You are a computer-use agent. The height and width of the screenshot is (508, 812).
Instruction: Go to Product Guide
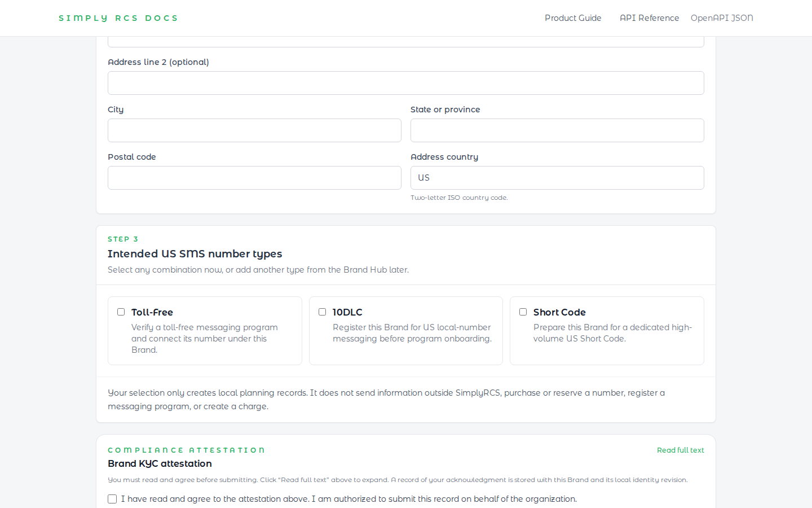tap(573, 18)
